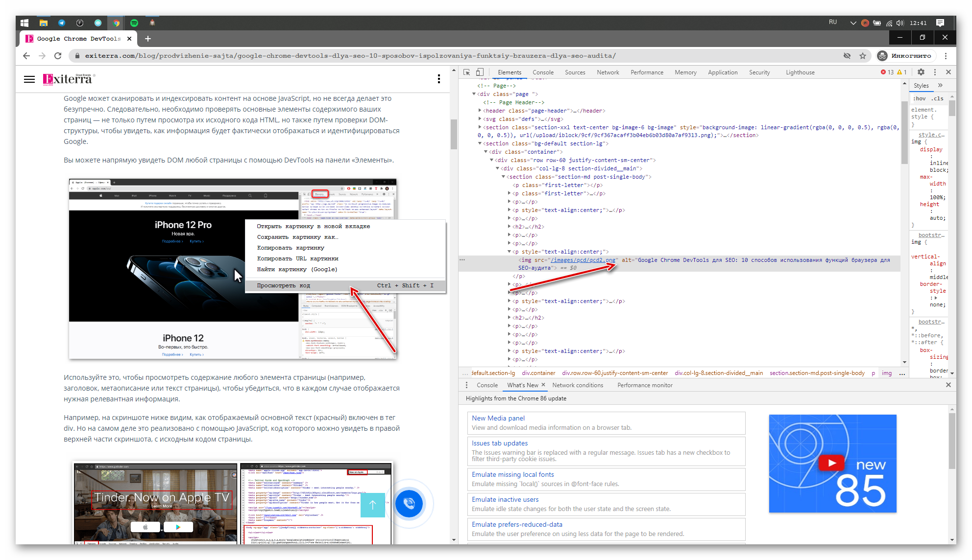
Task: Go back to previous page
Action: pyautogui.click(x=26, y=56)
